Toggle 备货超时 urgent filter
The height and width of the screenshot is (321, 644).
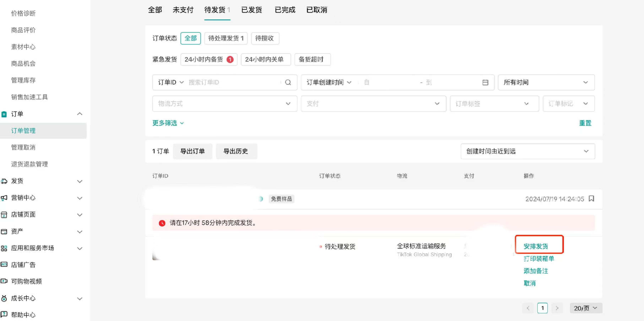(x=313, y=60)
